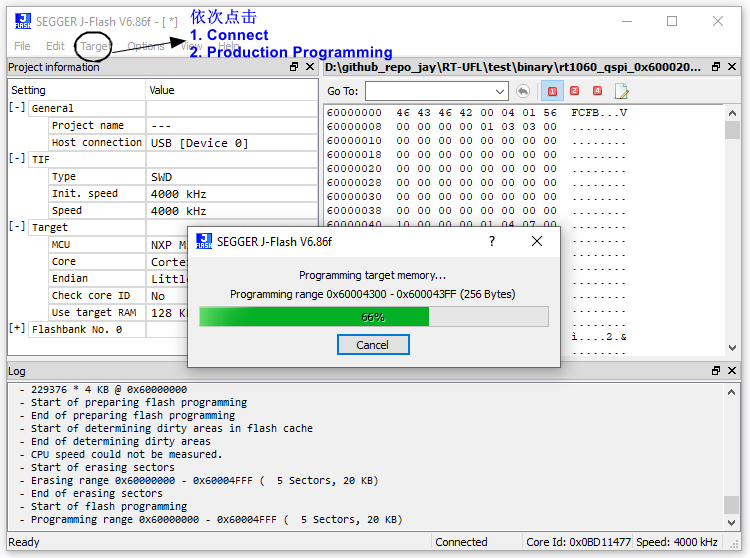Select the Flashbank No. 0 row label
750x558 pixels.
(77, 329)
